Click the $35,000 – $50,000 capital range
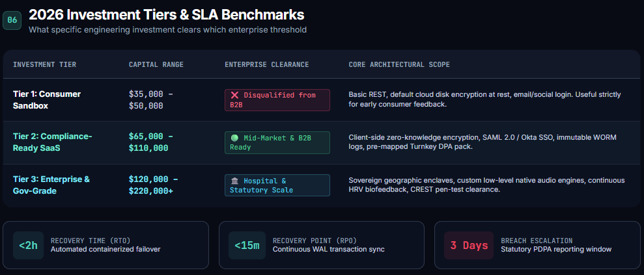The image size is (644, 275). (x=150, y=100)
